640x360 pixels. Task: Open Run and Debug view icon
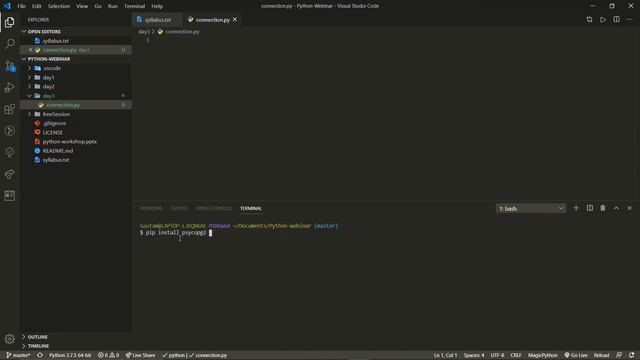[x=9, y=87]
